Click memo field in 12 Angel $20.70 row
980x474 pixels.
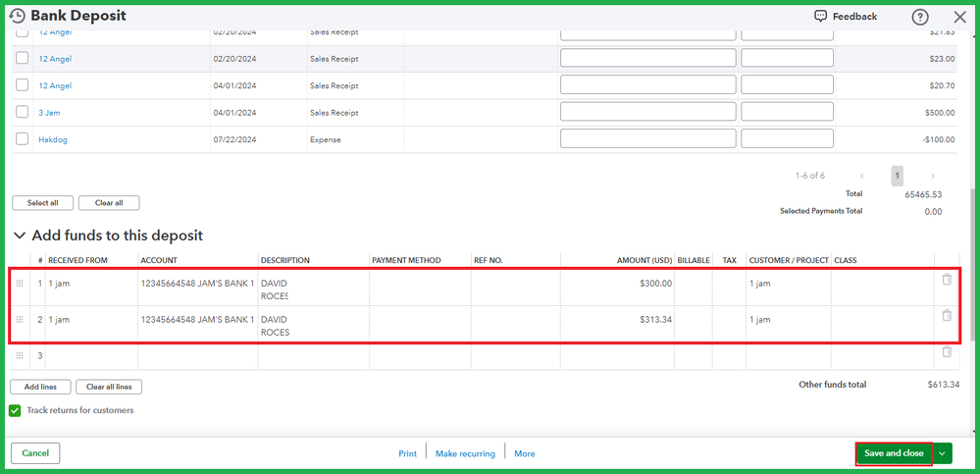(648, 84)
